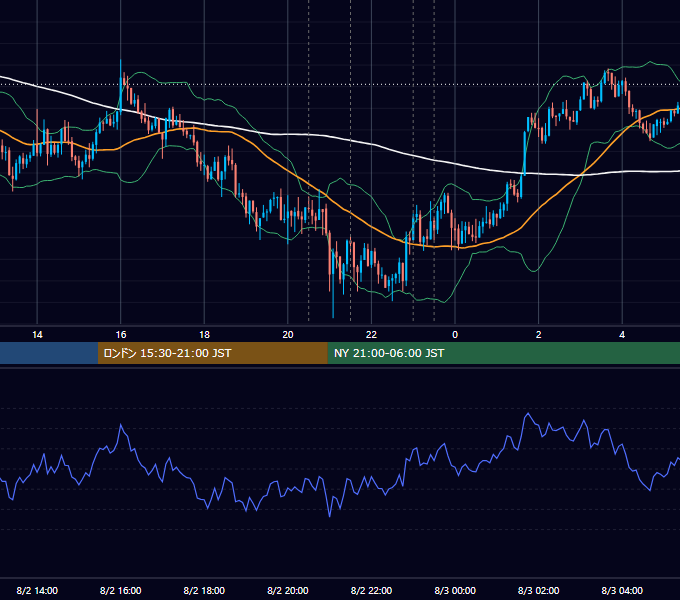Click the 8/2 16:00 time label
The height and width of the screenshot is (600, 680).
click(x=121, y=590)
